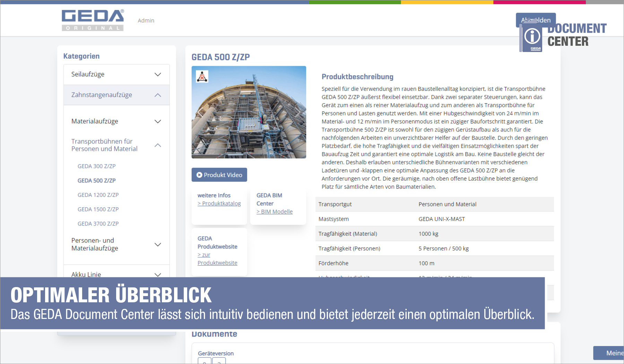Click the Förderhöhe 100 m value

pyautogui.click(x=426, y=263)
